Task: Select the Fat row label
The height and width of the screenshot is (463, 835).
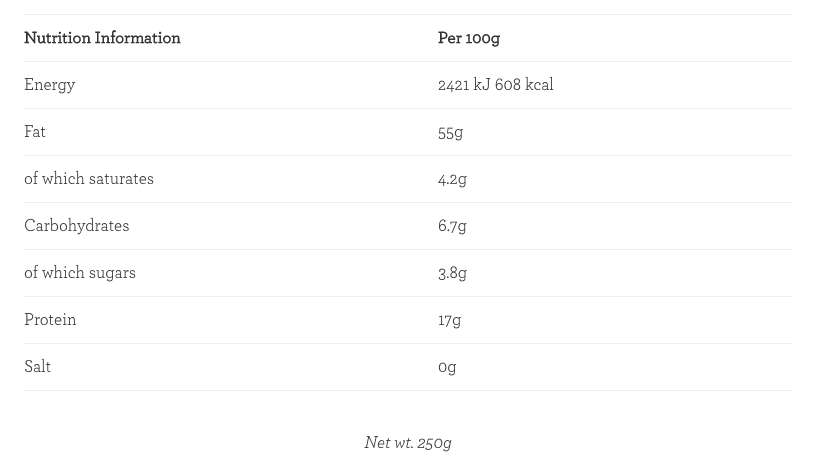Action: [x=35, y=132]
